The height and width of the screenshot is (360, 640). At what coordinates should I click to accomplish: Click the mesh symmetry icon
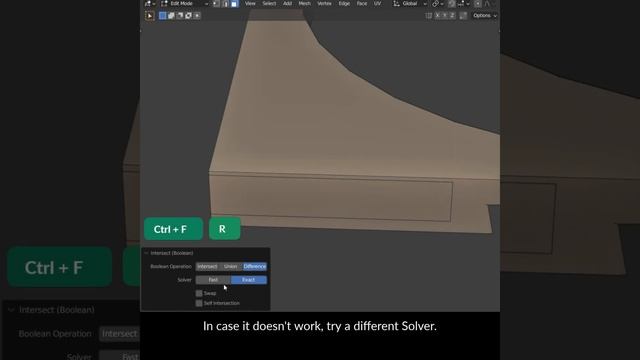click(x=429, y=16)
